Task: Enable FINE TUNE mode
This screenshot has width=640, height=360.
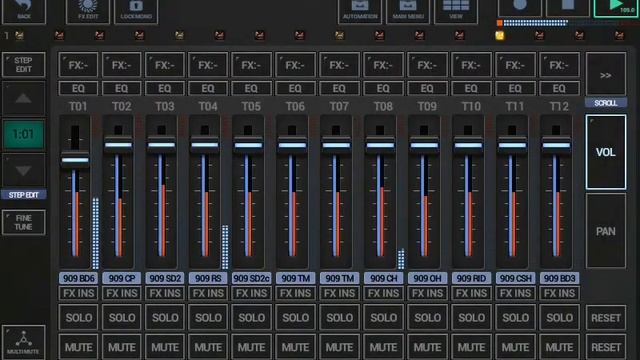Action: 24,222
